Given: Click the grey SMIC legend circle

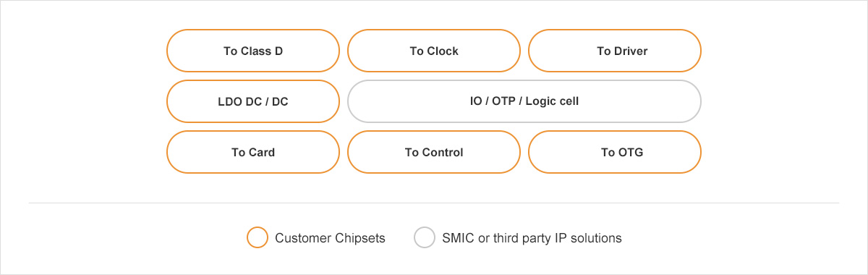Looking at the screenshot, I should [x=425, y=237].
